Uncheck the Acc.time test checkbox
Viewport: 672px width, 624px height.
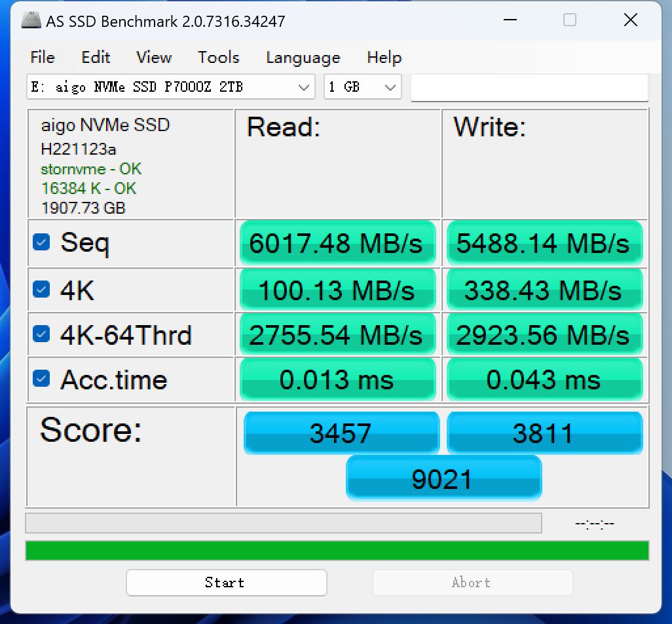[41, 378]
